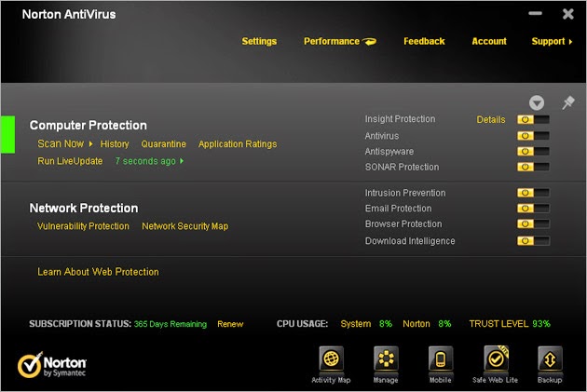Viewport: 587px width, 392px height.
Task: Minimize the Norton AntiVirus window
Action: (x=536, y=13)
